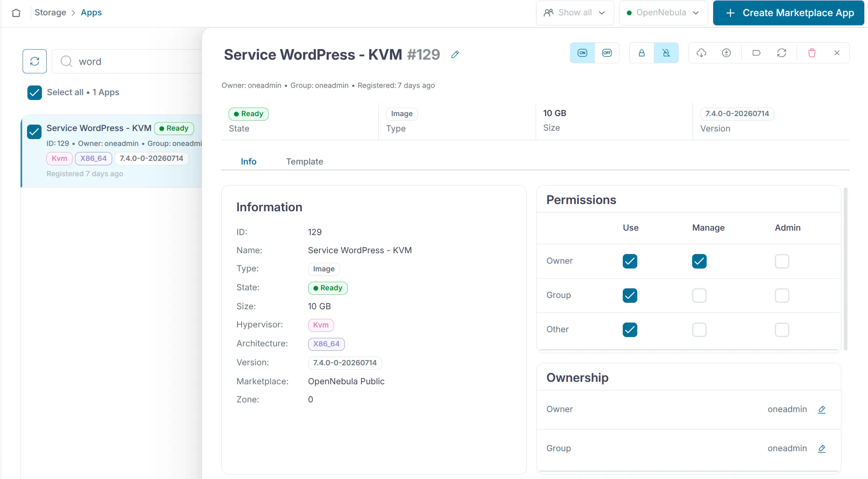
Task: Click Registered 7 days ago in card
Action: click(x=85, y=174)
